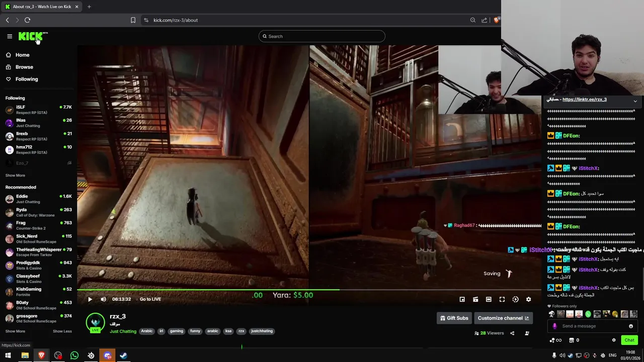Mute the stream volume
This screenshot has width=644, height=362.
point(103,299)
